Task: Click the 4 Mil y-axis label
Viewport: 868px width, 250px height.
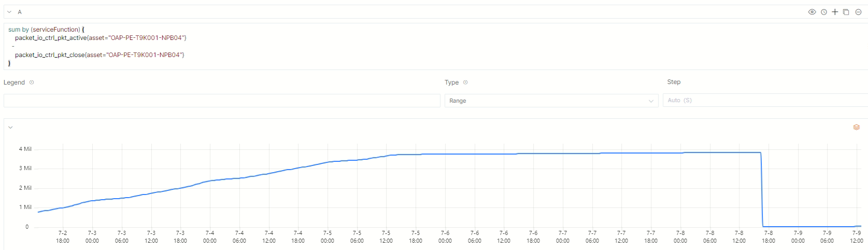Action: point(25,149)
